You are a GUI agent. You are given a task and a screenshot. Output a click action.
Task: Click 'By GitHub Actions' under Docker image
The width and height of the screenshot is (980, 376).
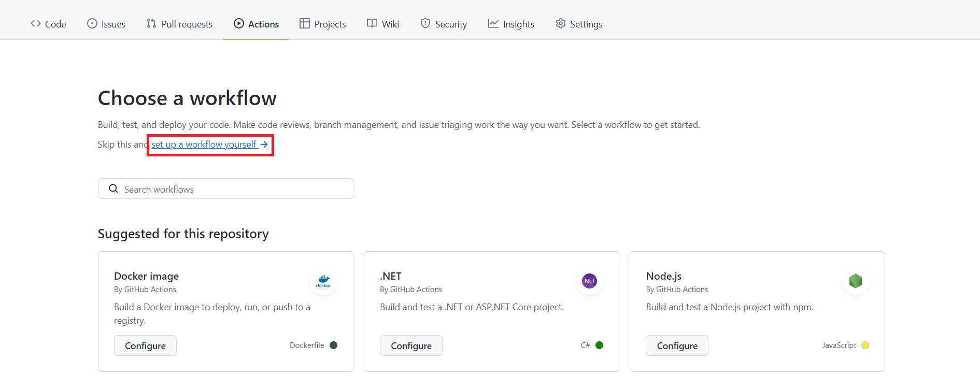(145, 290)
